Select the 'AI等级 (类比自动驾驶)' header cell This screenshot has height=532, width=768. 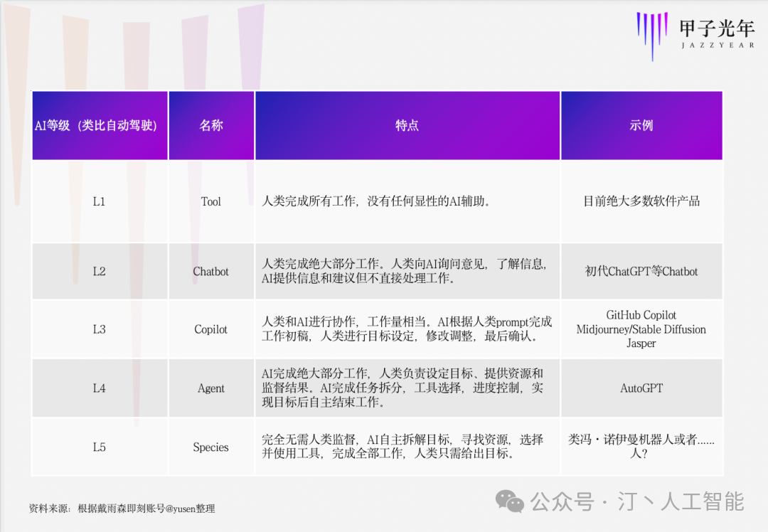click(99, 125)
